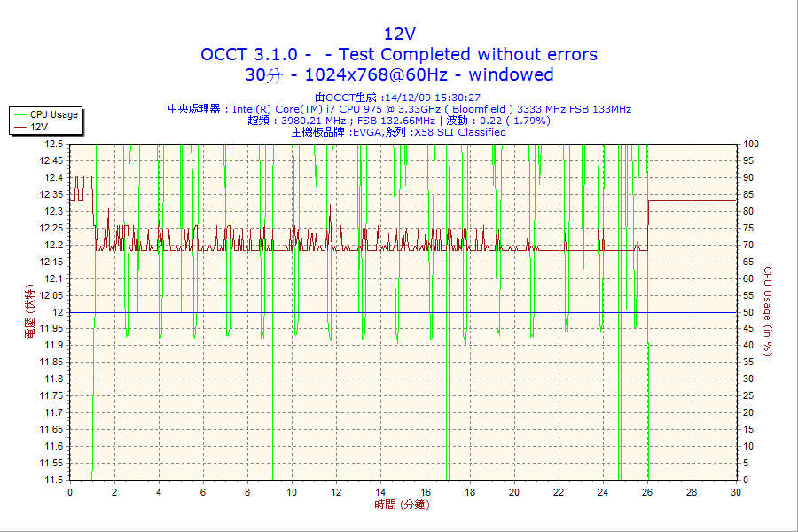Click the left vertical voltage axis title

29,311
